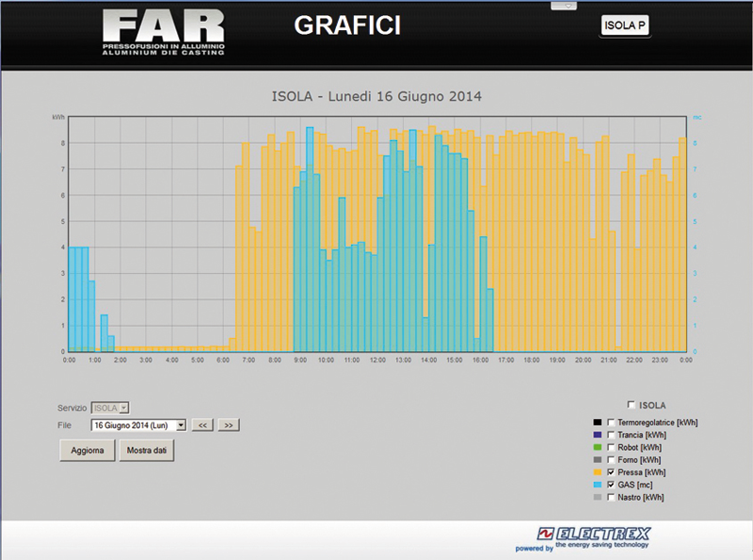Check the Forno [kWh] checkbox

pos(612,459)
